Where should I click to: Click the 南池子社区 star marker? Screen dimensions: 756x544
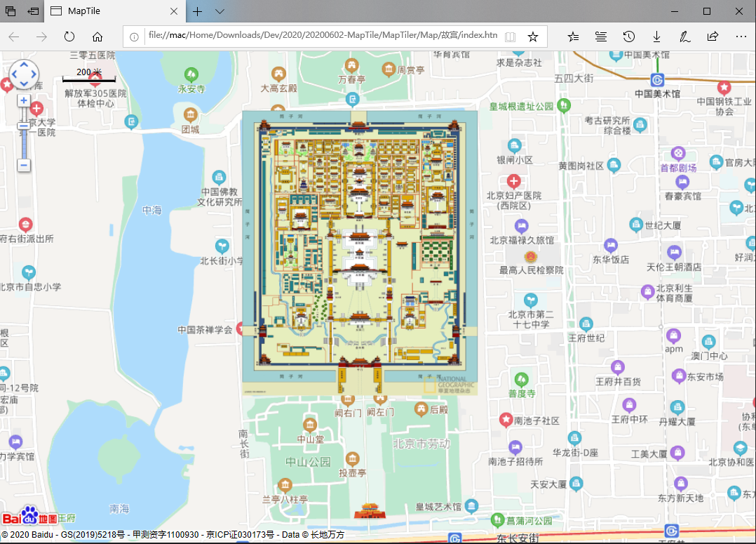pos(505,420)
